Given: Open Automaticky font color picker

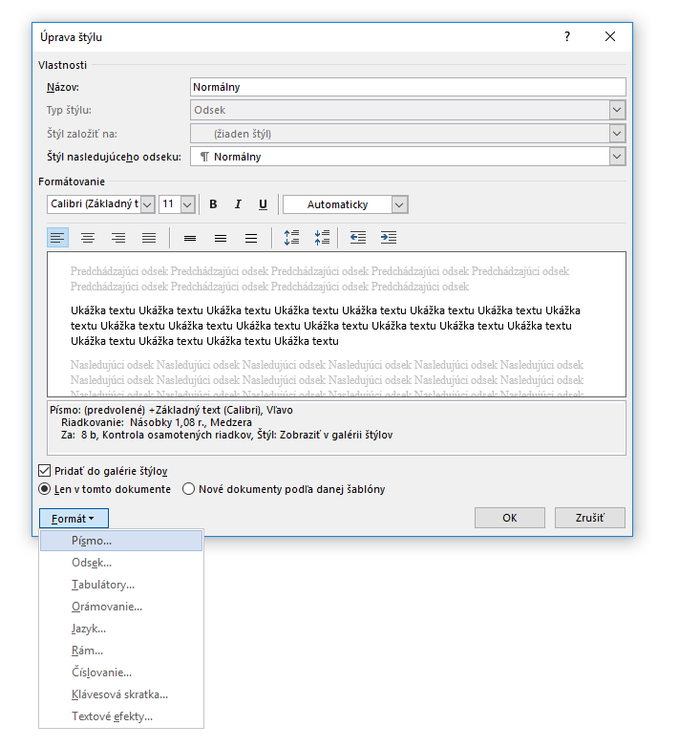Looking at the screenshot, I should point(346,204).
